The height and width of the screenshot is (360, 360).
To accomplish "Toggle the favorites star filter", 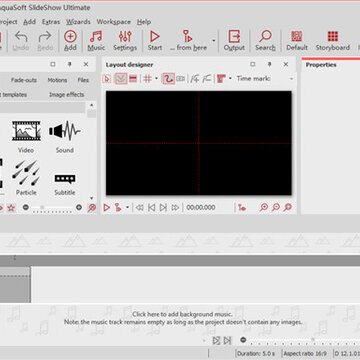I will pos(11,208).
